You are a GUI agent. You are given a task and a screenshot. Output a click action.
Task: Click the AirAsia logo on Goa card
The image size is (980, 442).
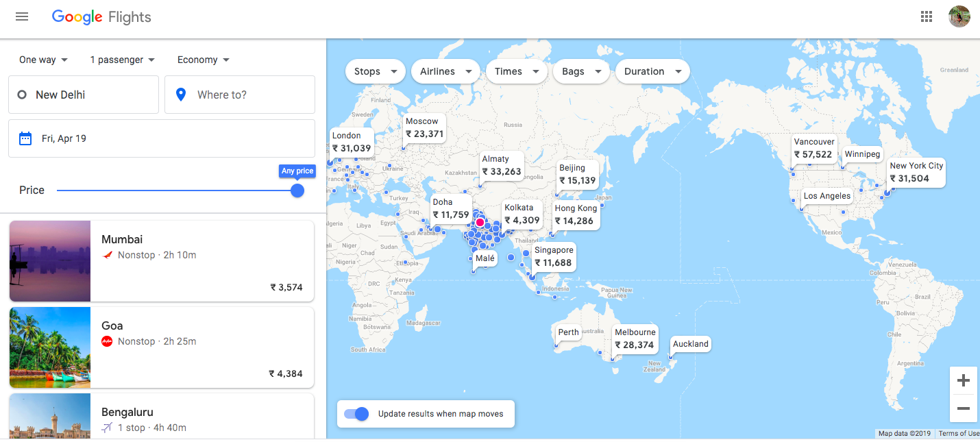tap(107, 341)
